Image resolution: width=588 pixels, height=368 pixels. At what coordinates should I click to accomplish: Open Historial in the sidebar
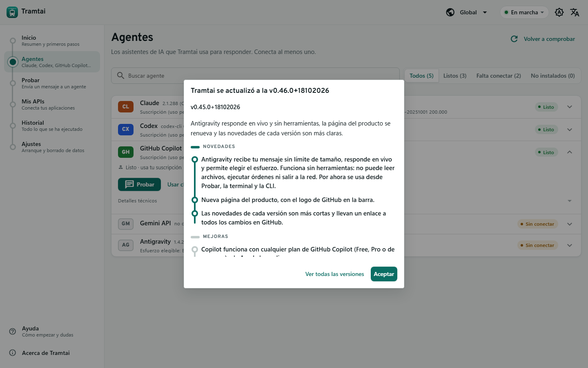tap(52, 126)
